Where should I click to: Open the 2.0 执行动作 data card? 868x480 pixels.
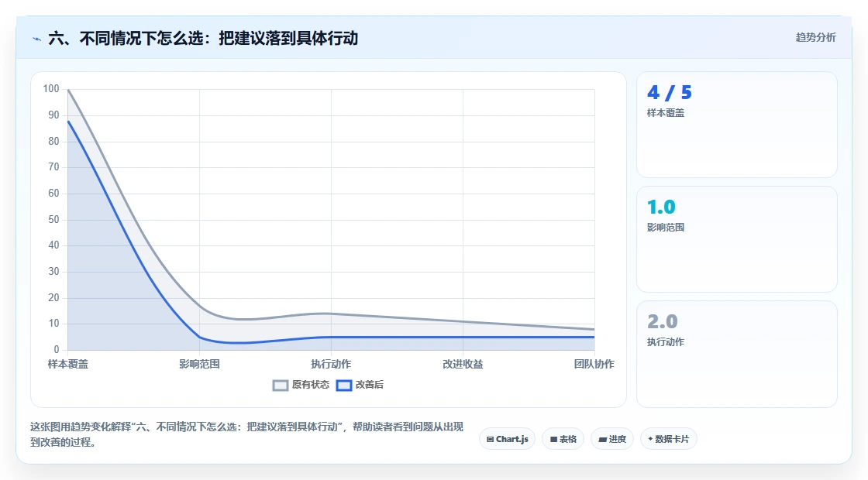click(737, 354)
